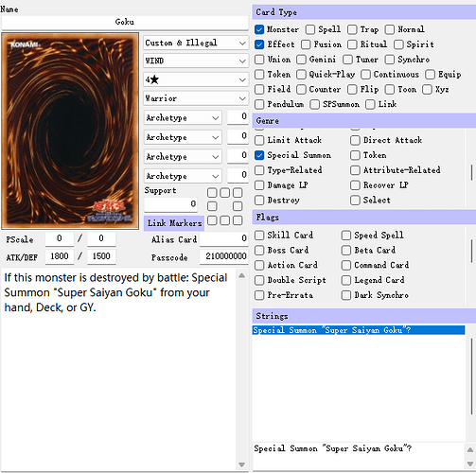Click the card back artwork thumbnail

click(70, 131)
